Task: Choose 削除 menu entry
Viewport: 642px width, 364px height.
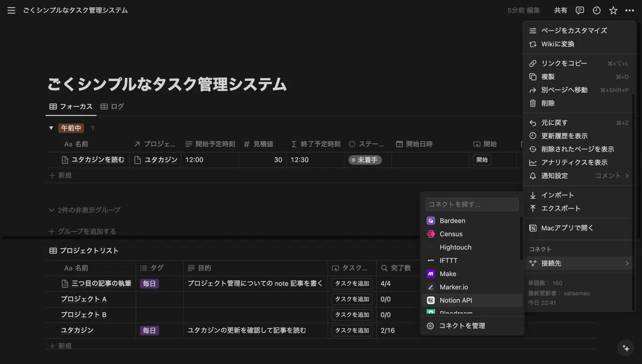Action: pyautogui.click(x=579, y=103)
